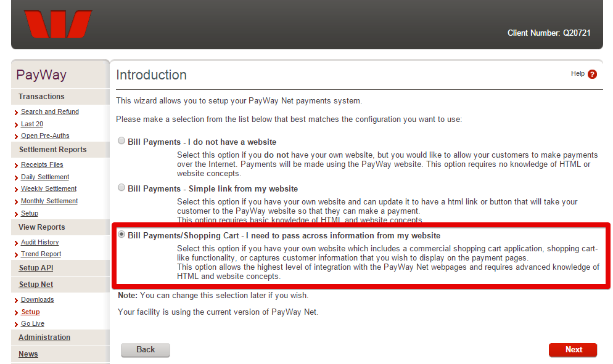Click the red arrow beside Trend Report
The image size is (613, 364).
pyautogui.click(x=16, y=254)
